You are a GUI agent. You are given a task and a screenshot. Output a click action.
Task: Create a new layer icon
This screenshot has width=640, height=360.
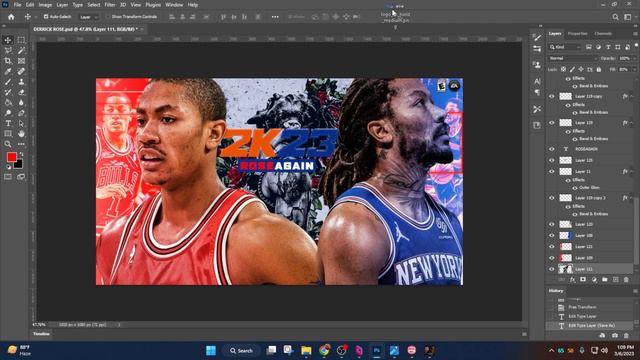coord(616,280)
